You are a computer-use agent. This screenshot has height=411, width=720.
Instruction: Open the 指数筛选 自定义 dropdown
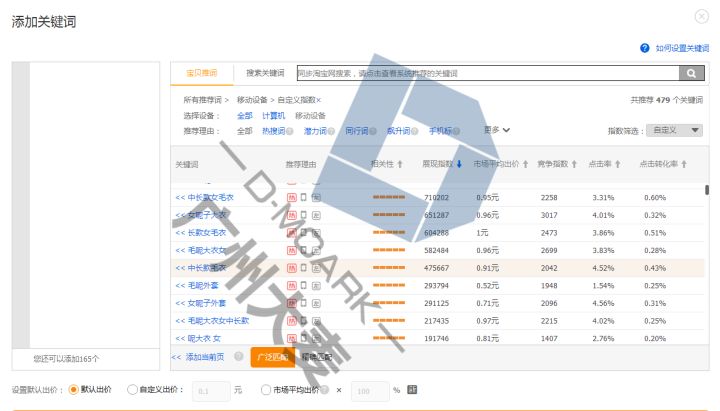(x=675, y=130)
